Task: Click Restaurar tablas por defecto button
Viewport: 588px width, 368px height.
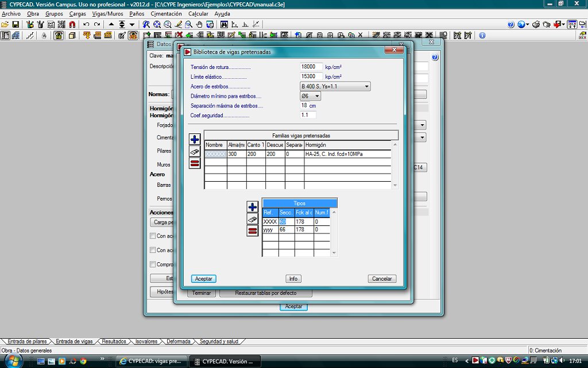Action: pos(265,293)
